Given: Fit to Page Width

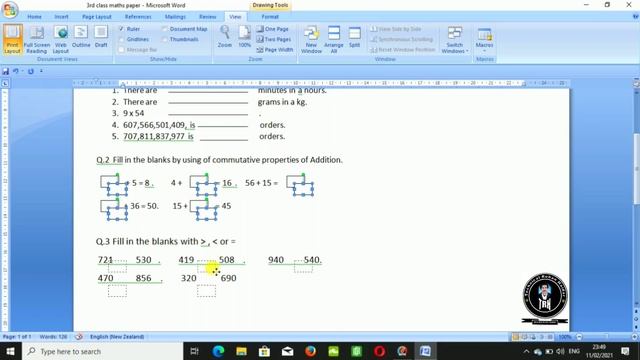Looking at the screenshot, I should coord(275,49).
